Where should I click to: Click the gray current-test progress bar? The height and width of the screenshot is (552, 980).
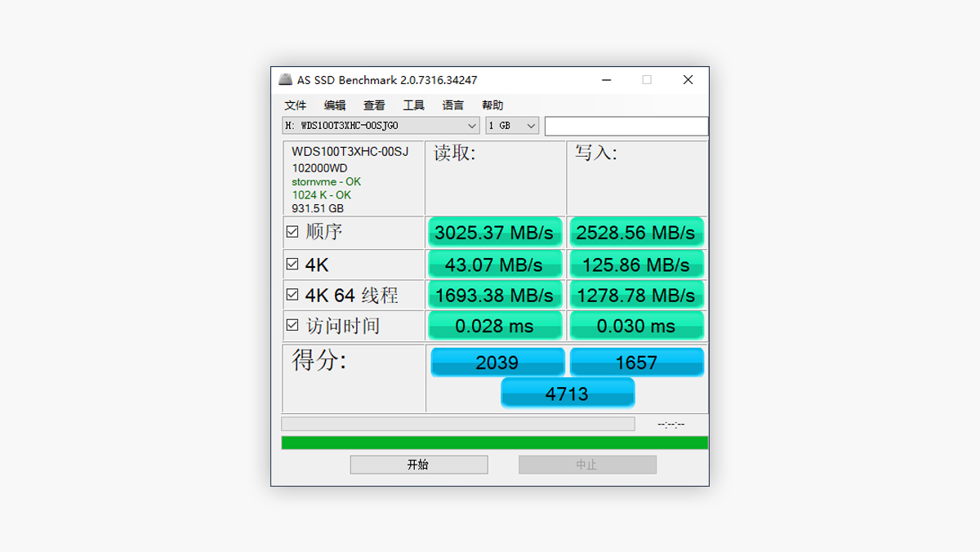(x=458, y=424)
